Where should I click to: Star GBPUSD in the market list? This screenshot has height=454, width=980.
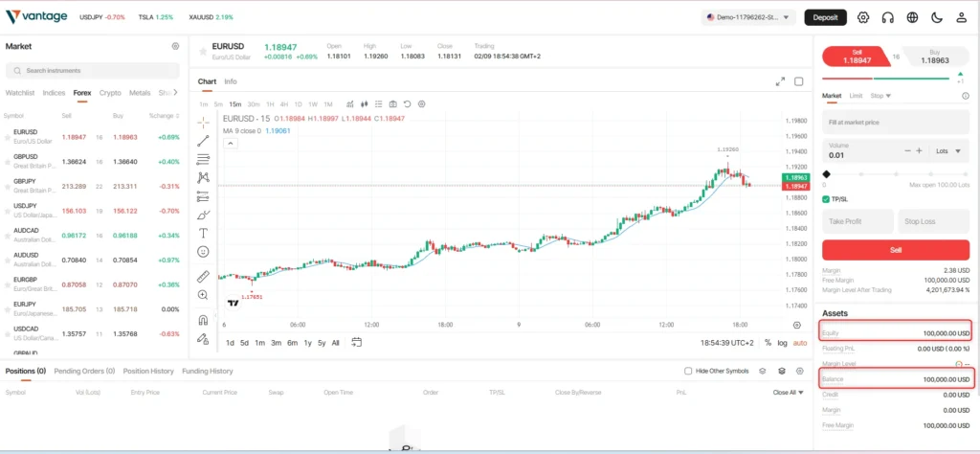[7, 162]
